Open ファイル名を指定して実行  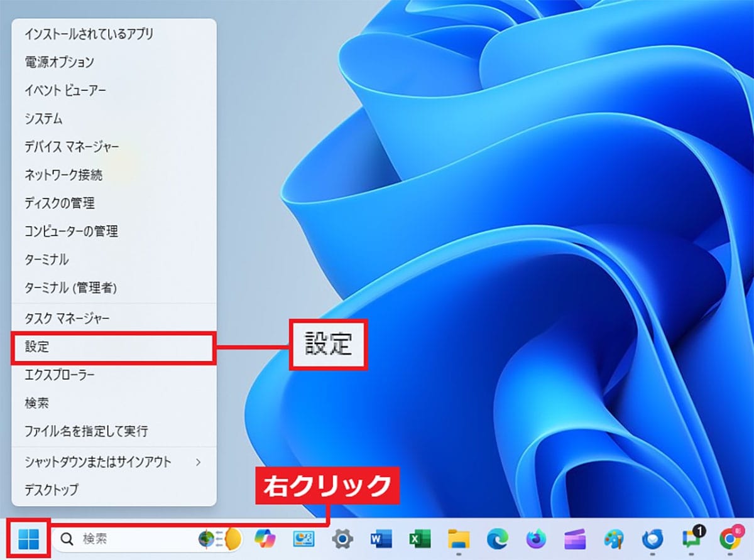114,431
